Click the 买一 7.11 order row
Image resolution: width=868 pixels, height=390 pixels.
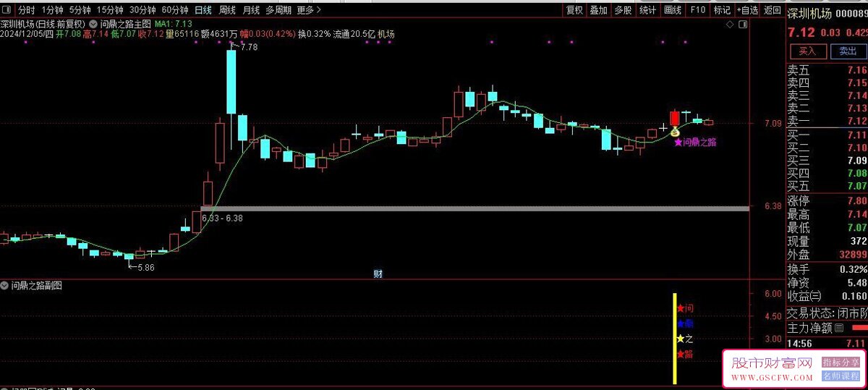coord(827,135)
